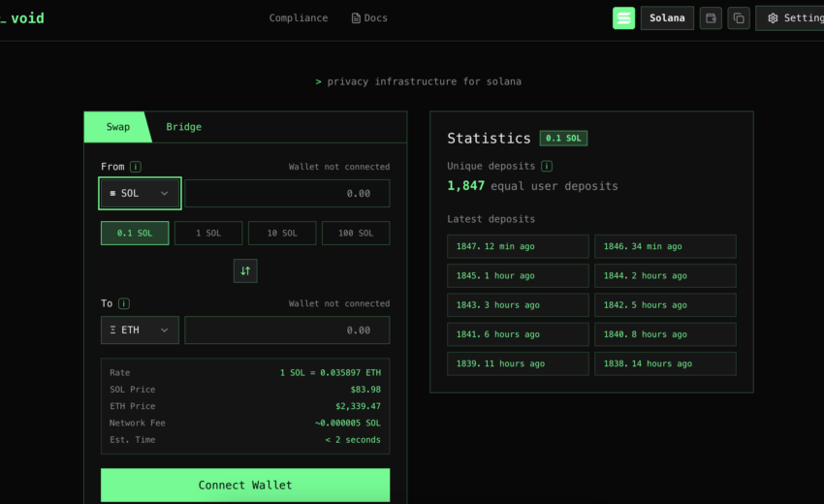Click the info icon beside From
The width and height of the screenshot is (824, 504).
(136, 167)
